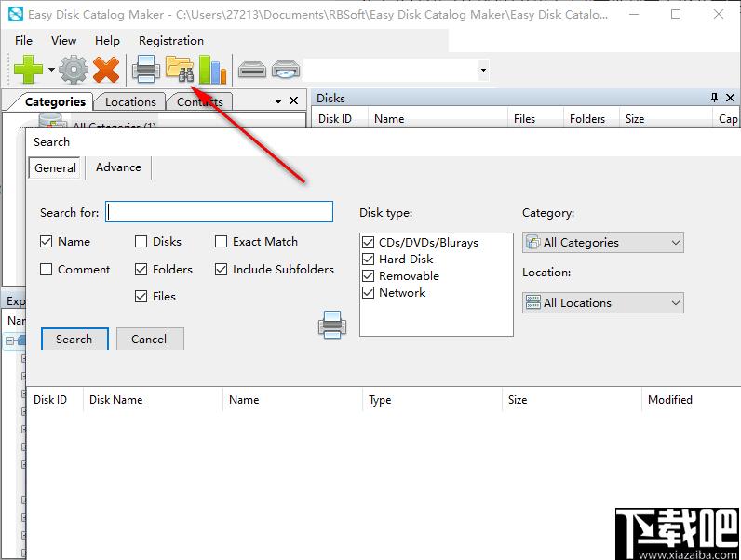Click the bar chart statistics icon
This screenshot has width=741, height=560.
pyautogui.click(x=212, y=70)
